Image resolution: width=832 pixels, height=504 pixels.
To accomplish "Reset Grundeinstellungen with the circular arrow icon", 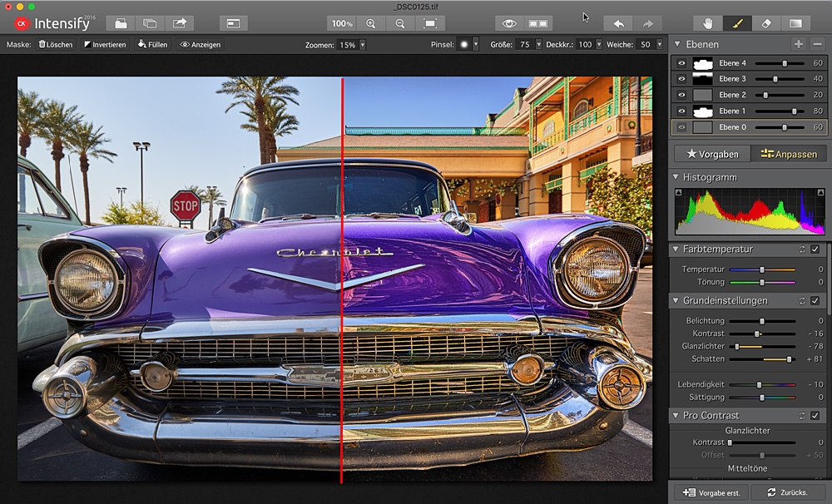I will [x=802, y=300].
